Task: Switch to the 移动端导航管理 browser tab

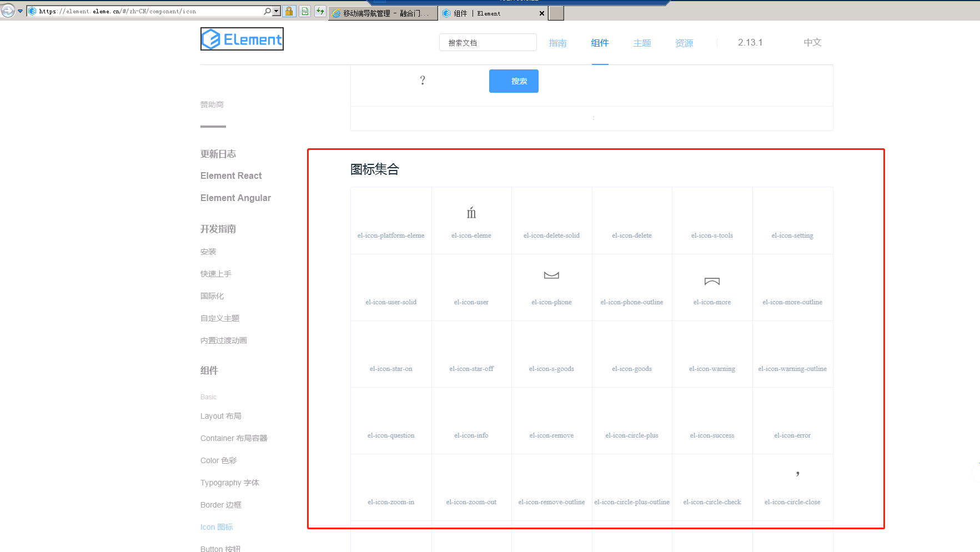Action: tap(383, 13)
